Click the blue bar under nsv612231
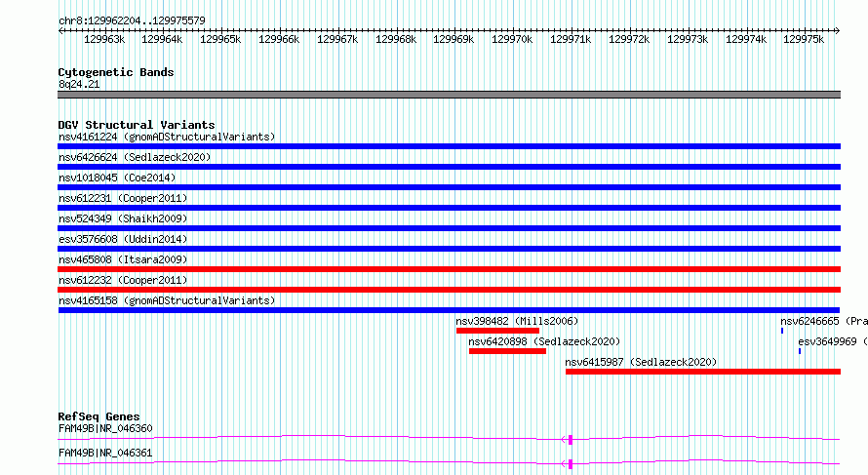 (x=449, y=208)
